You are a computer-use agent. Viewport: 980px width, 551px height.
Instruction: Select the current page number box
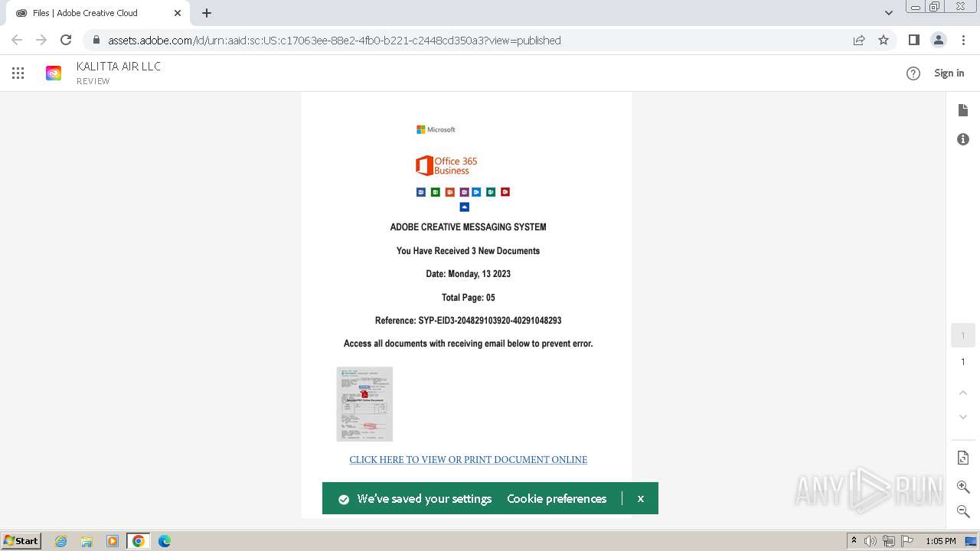pyautogui.click(x=963, y=335)
